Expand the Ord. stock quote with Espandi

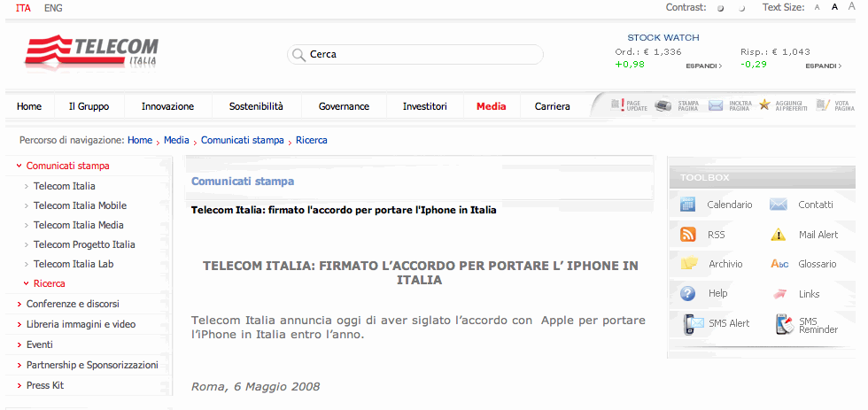coord(703,66)
